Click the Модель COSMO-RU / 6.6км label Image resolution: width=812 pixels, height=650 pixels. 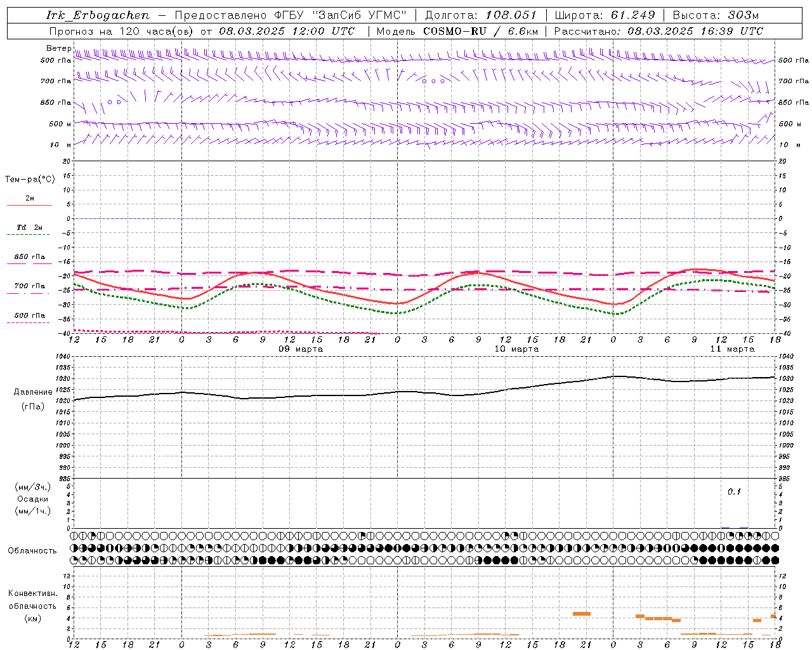pos(457,31)
